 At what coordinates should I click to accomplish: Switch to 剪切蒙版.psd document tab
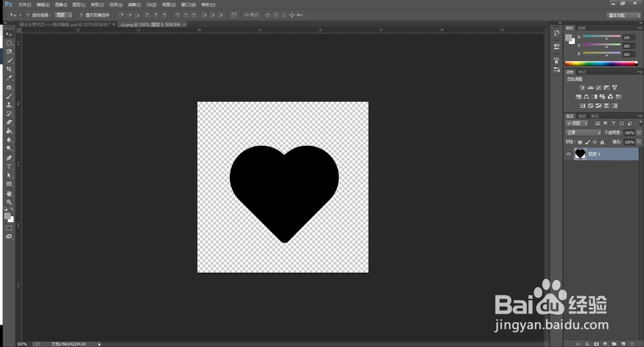[65, 24]
